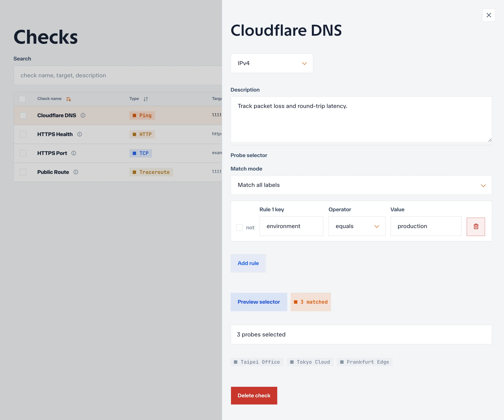504x420 pixels.
Task: Open the Match all labels dropdown
Action: coord(361,185)
